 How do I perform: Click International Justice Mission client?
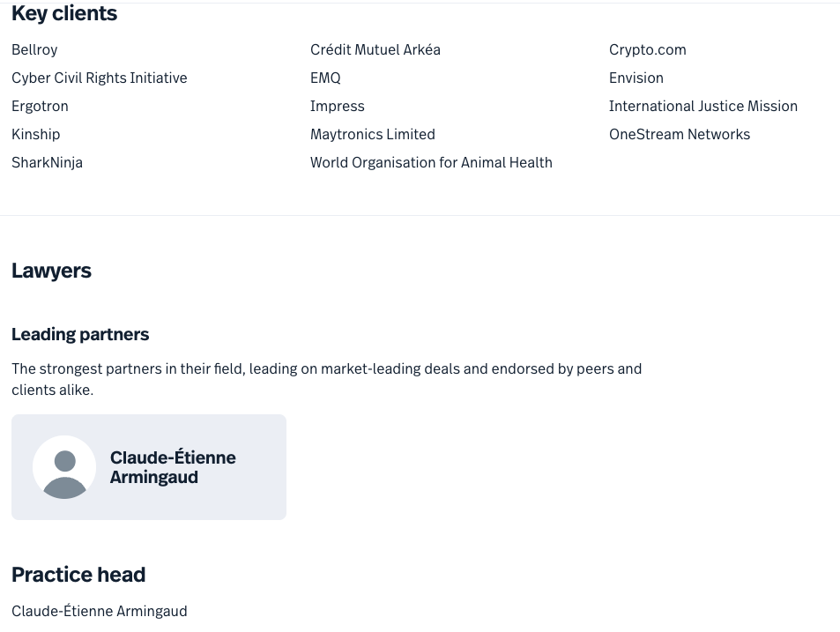[x=702, y=106]
